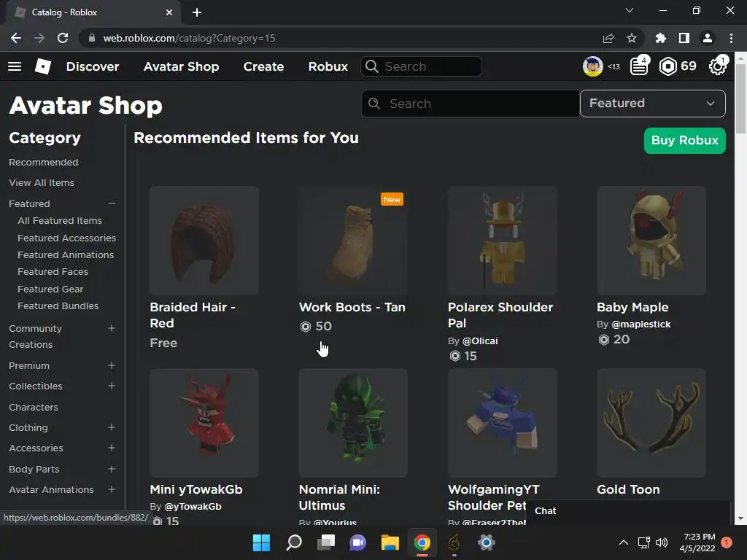
Task: Open the browser extensions puzzle icon
Action: [660, 38]
